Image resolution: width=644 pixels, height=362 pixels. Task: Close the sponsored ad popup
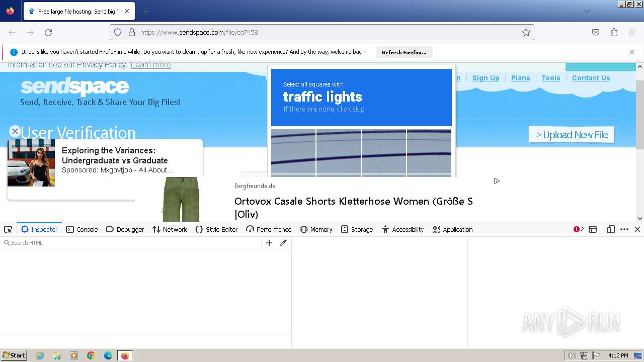coord(15,131)
